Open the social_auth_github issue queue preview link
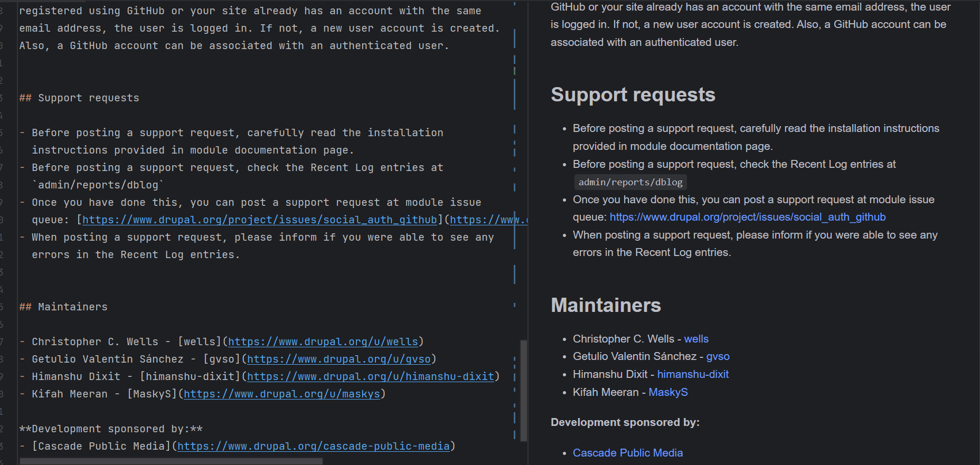The height and width of the screenshot is (465, 980). (x=747, y=217)
